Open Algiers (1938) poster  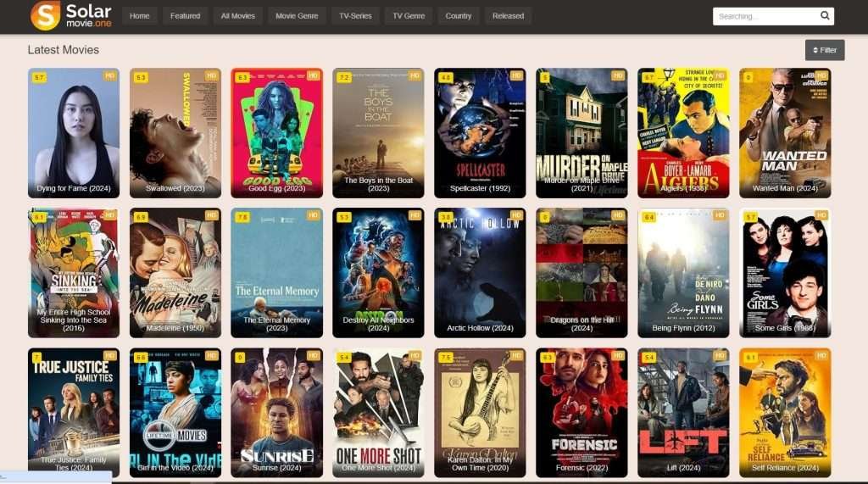coord(683,133)
